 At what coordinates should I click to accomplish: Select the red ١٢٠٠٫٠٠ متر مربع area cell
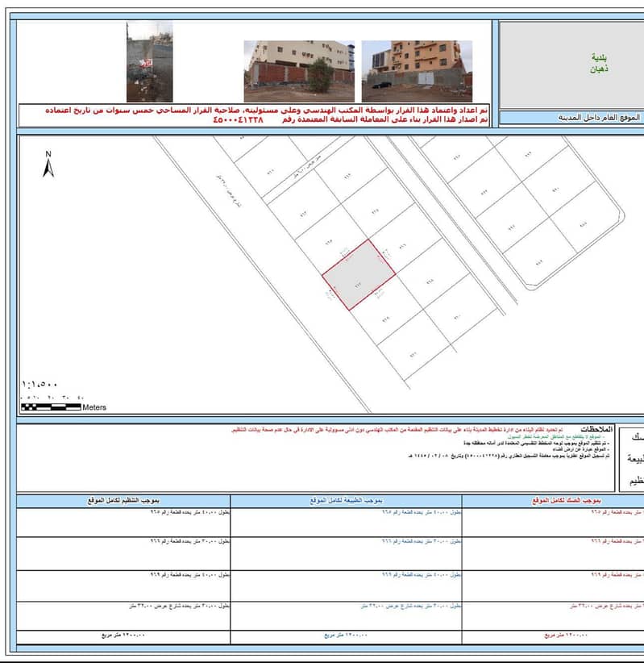point(553,637)
